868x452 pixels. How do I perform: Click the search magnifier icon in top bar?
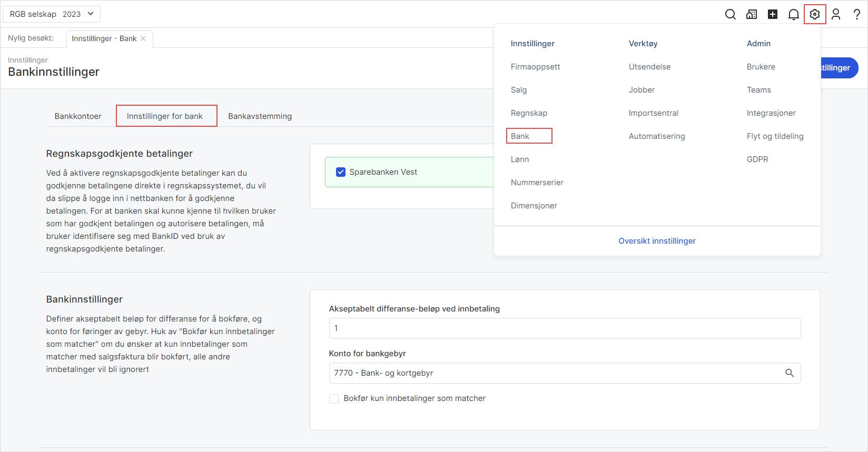(730, 14)
